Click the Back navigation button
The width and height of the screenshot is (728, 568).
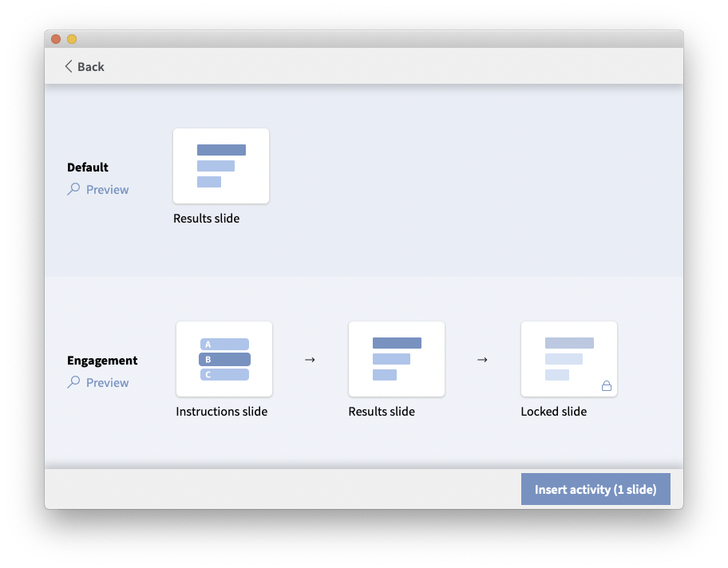pyautogui.click(x=83, y=66)
